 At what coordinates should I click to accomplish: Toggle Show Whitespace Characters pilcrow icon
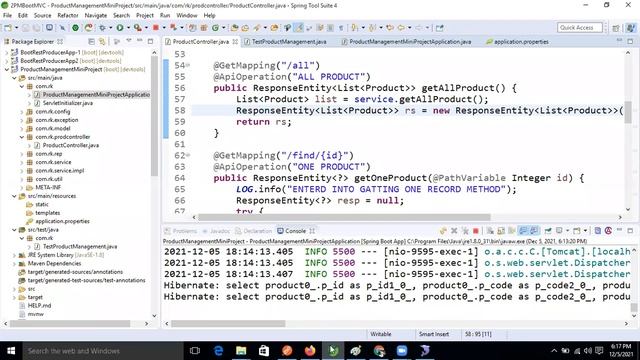(341, 28)
